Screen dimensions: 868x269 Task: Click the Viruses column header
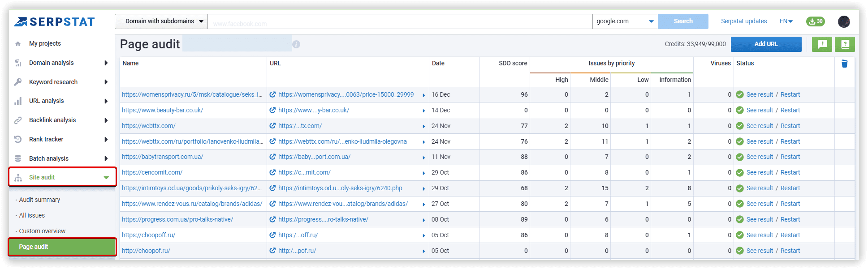(x=721, y=63)
